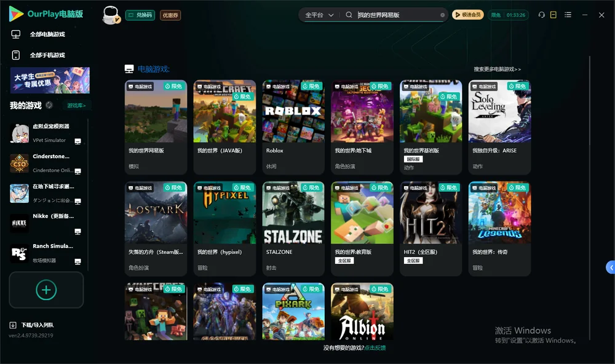Open 我的世界基岩版 game card
The image size is (615, 364).
[430, 127]
